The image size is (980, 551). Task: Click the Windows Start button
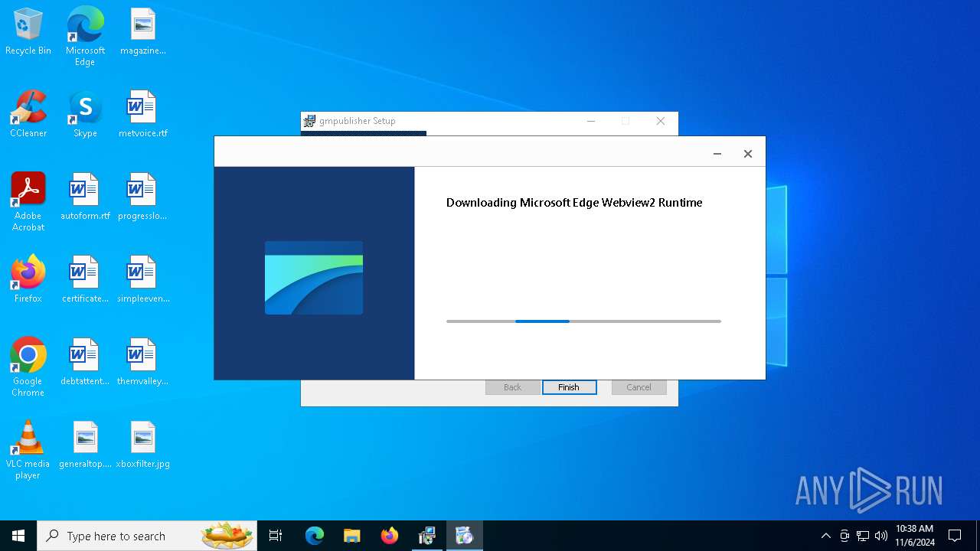(18, 536)
